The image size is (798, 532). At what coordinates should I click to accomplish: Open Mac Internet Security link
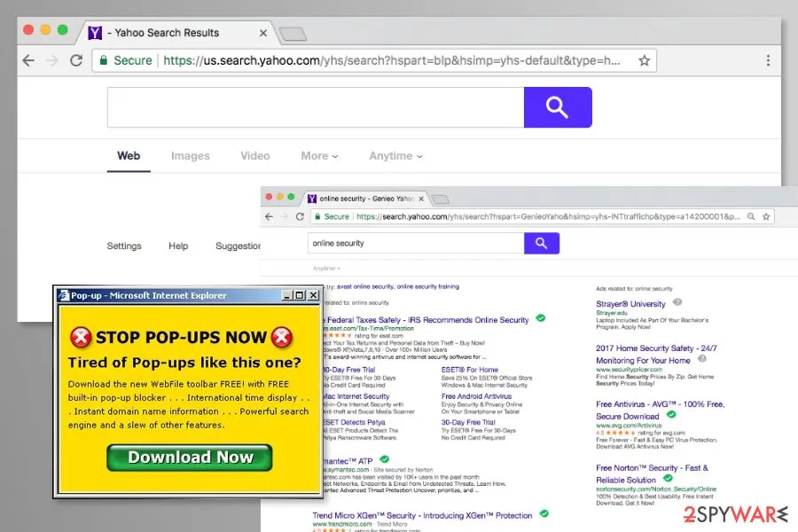tap(356, 396)
